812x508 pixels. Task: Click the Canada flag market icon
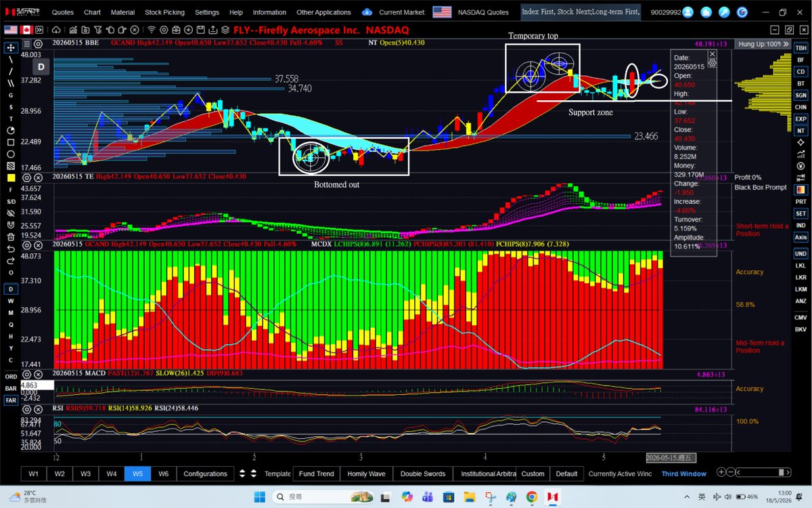(x=26, y=30)
